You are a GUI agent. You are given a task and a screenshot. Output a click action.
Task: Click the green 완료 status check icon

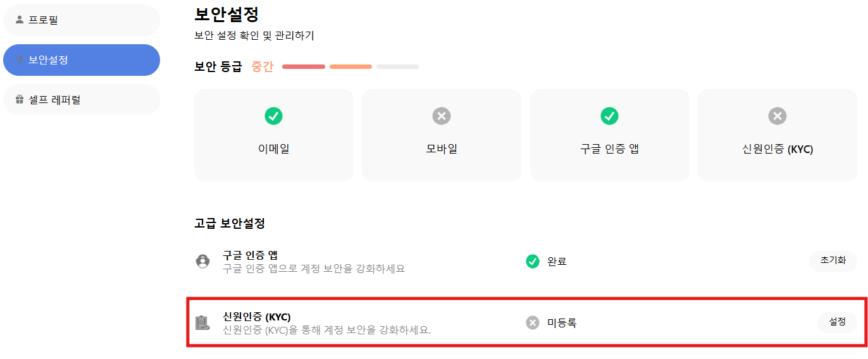[533, 261]
